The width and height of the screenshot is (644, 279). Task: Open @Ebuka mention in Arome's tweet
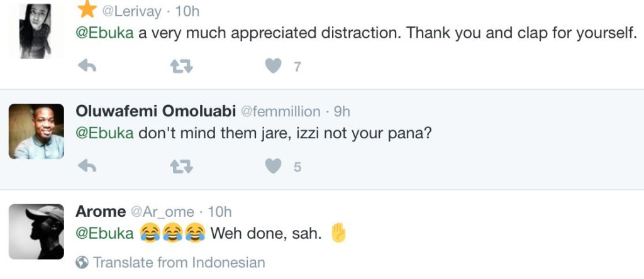pyautogui.click(x=104, y=234)
